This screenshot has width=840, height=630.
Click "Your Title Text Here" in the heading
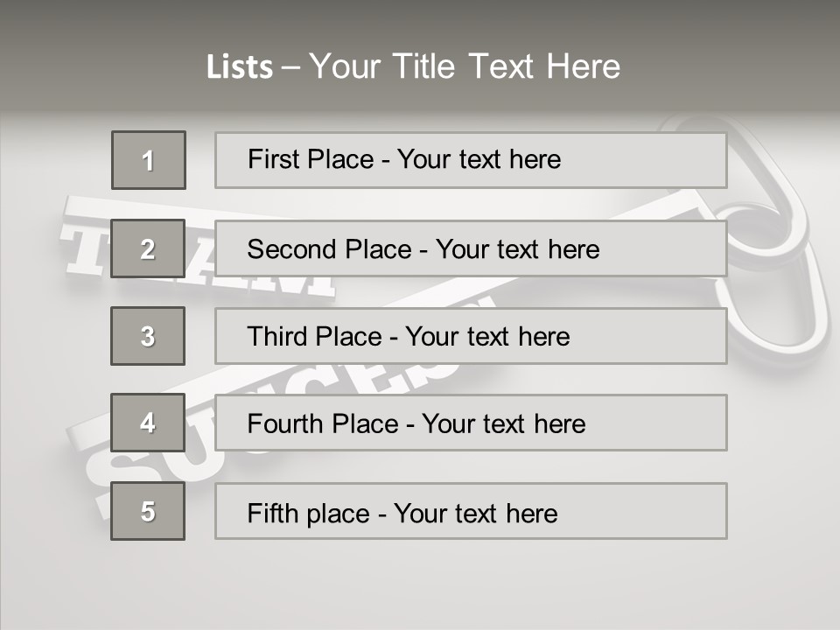(465, 67)
